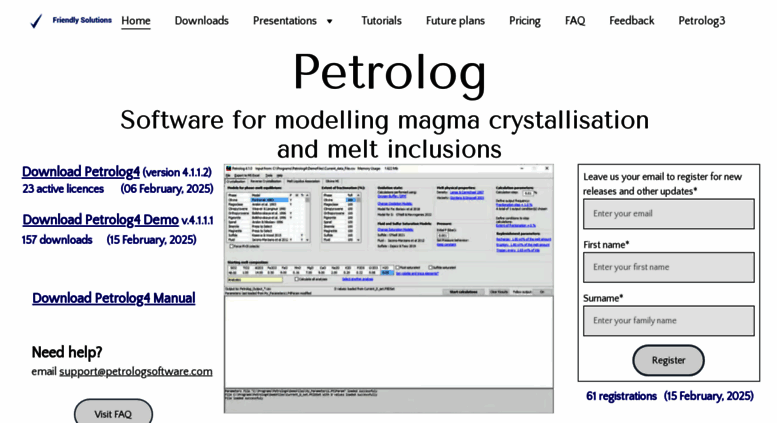Select the '157 downloads' text
This screenshot has height=423, width=777.
pyautogui.click(x=57, y=240)
